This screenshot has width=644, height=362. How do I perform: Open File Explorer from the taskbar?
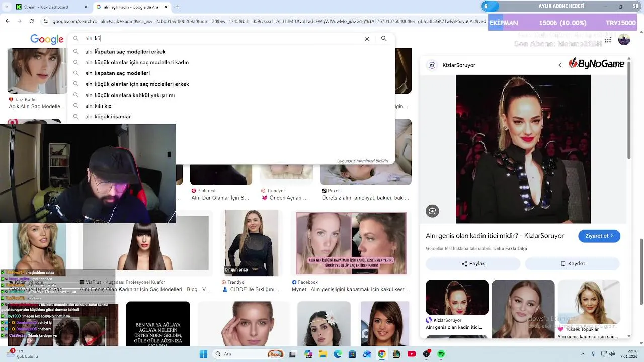(323, 354)
